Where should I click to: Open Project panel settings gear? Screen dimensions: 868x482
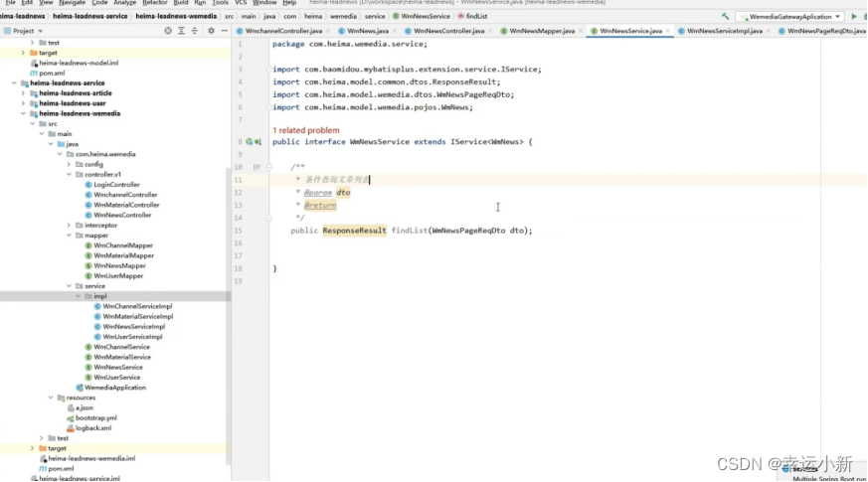click(211, 31)
